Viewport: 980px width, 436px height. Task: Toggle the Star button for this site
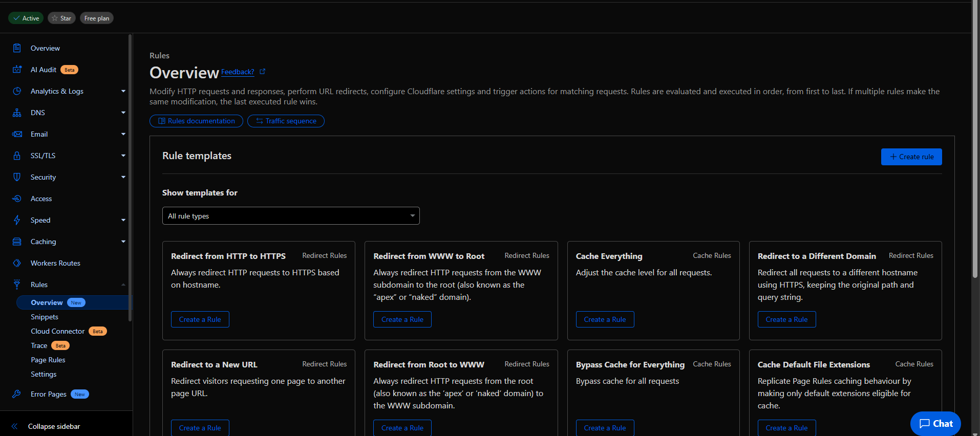[61, 18]
